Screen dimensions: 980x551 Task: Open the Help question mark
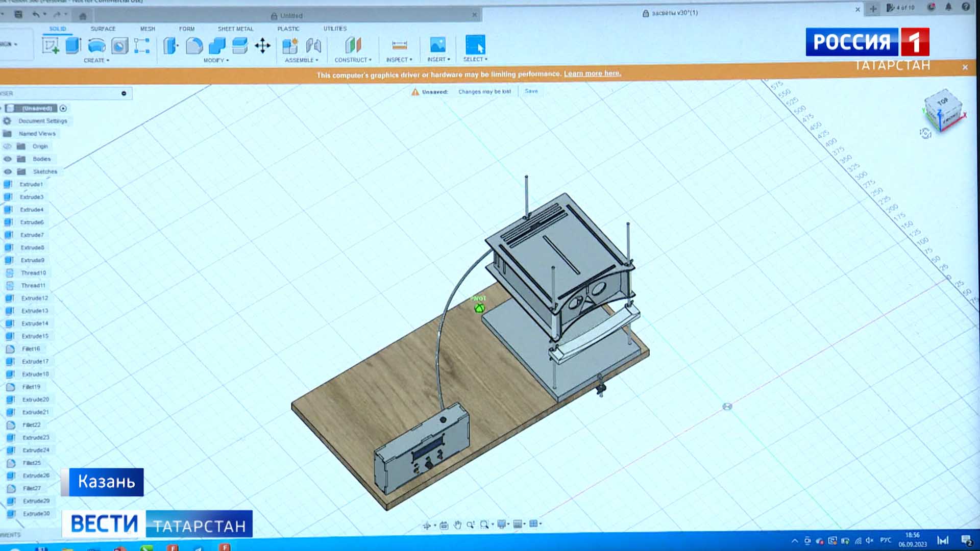click(x=966, y=7)
